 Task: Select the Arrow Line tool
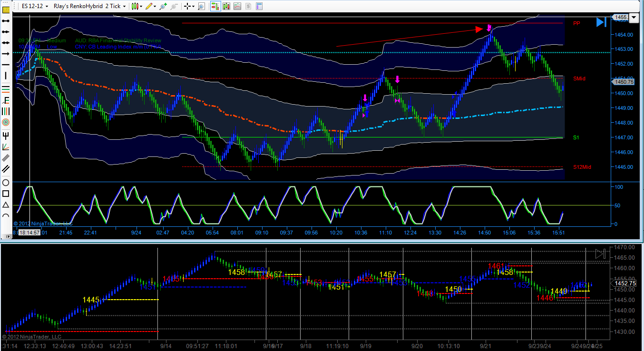click(6, 54)
